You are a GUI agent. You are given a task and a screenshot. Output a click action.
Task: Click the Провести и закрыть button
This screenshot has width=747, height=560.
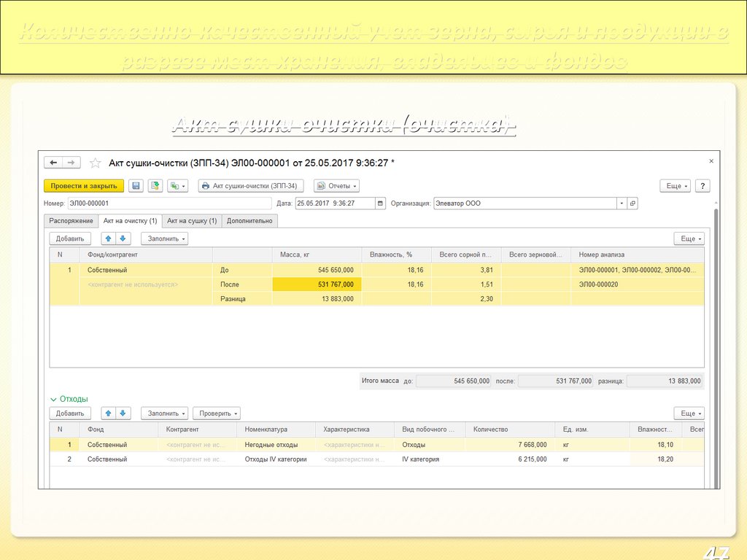pos(84,186)
